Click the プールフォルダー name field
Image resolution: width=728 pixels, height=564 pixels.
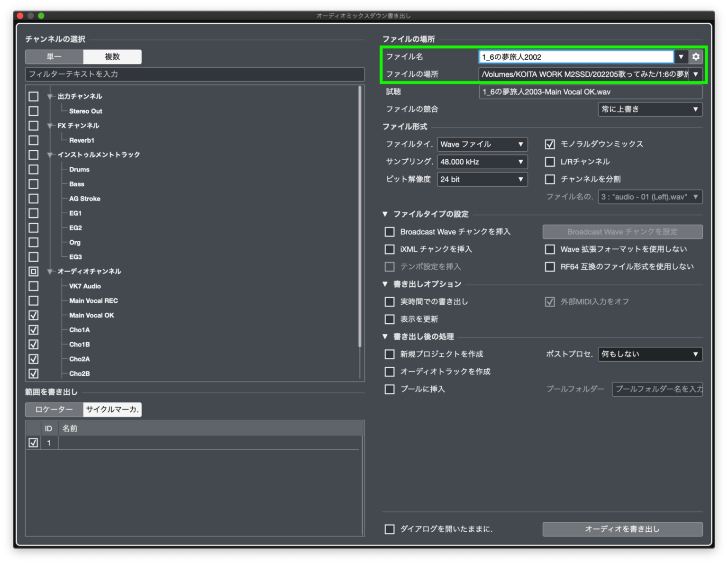click(657, 389)
